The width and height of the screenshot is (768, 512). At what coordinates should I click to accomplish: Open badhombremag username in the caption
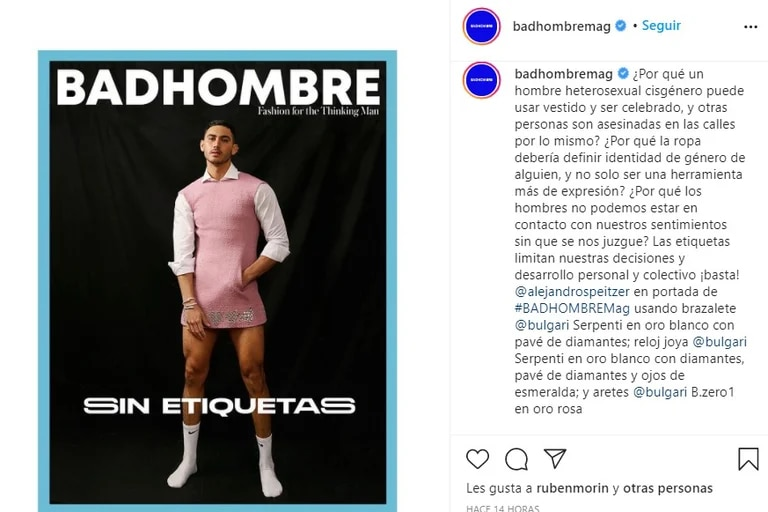click(563, 74)
